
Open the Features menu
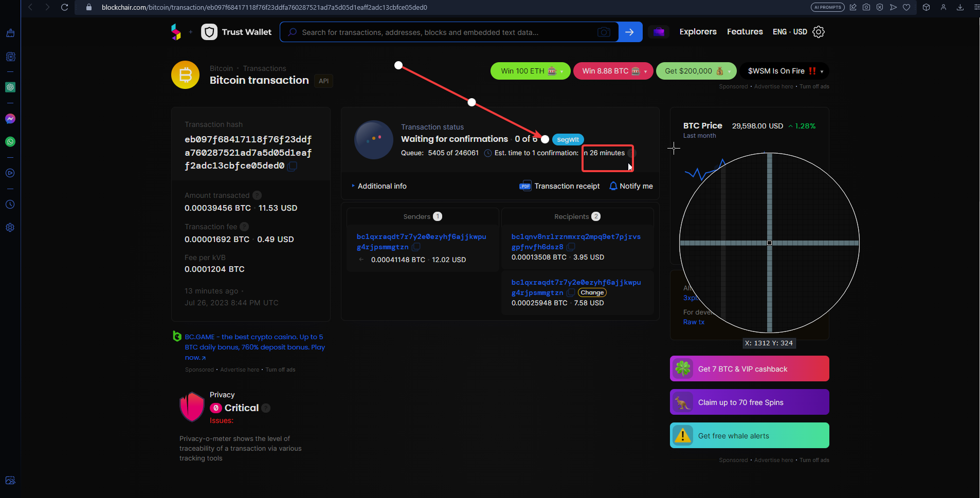[x=745, y=32]
